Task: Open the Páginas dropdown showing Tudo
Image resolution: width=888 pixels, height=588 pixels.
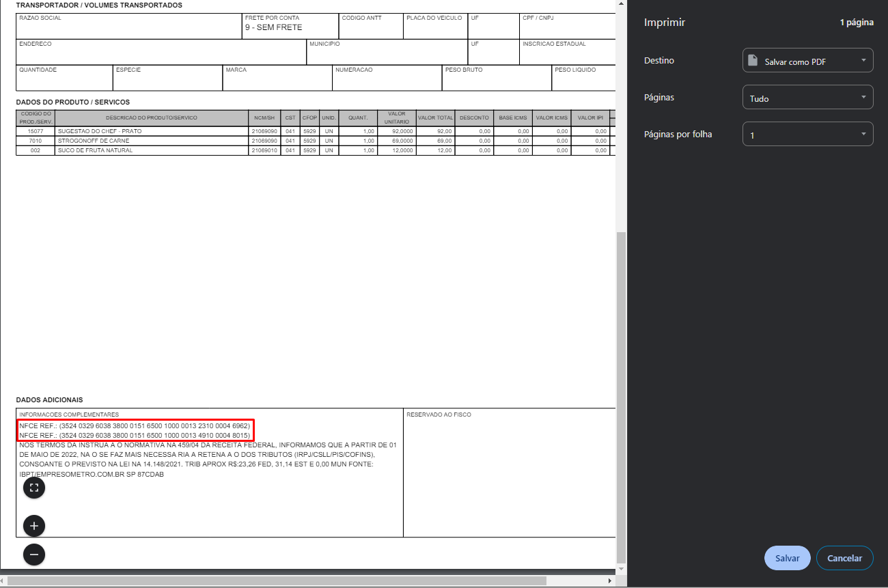Action: (x=808, y=98)
